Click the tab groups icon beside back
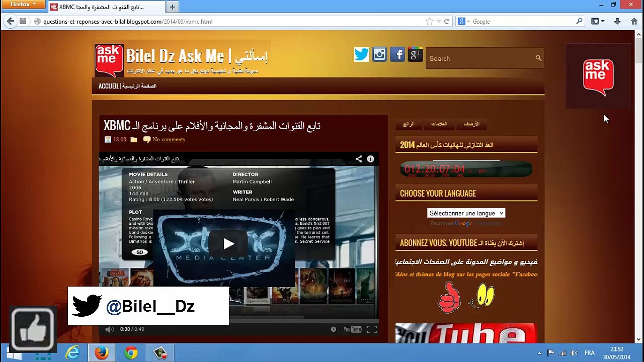This screenshot has width=644, height=362. 23,21
